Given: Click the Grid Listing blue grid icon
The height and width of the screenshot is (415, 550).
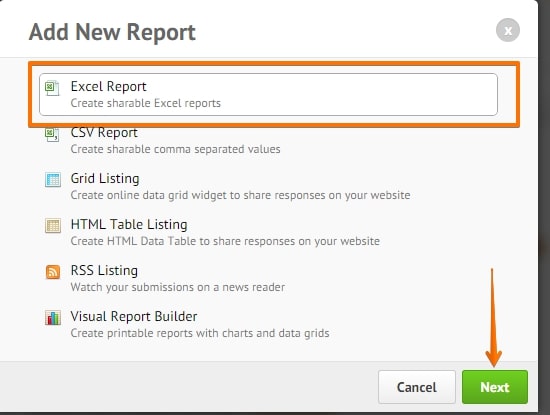Looking at the screenshot, I should coord(53,180).
